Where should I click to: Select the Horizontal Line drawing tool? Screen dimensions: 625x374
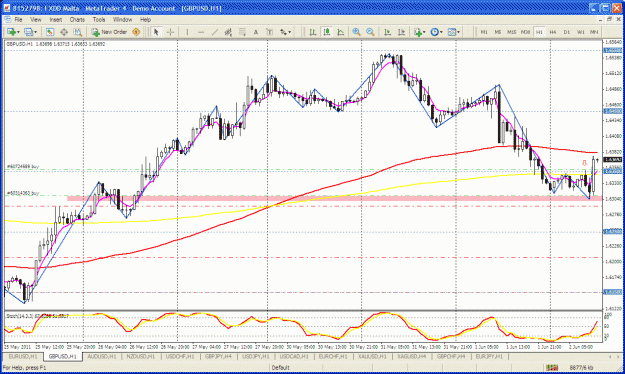click(x=201, y=32)
